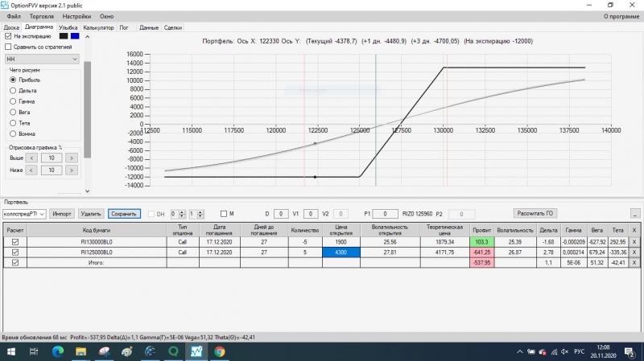The image size is (644, 361).
Task: Click the 'Сохранить' button
Action: 124,214
